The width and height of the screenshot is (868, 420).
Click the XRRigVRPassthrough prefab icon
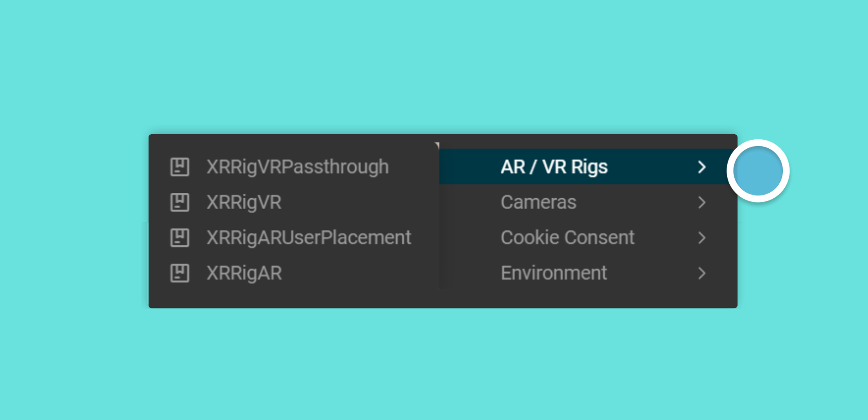(x=179, y=167)
